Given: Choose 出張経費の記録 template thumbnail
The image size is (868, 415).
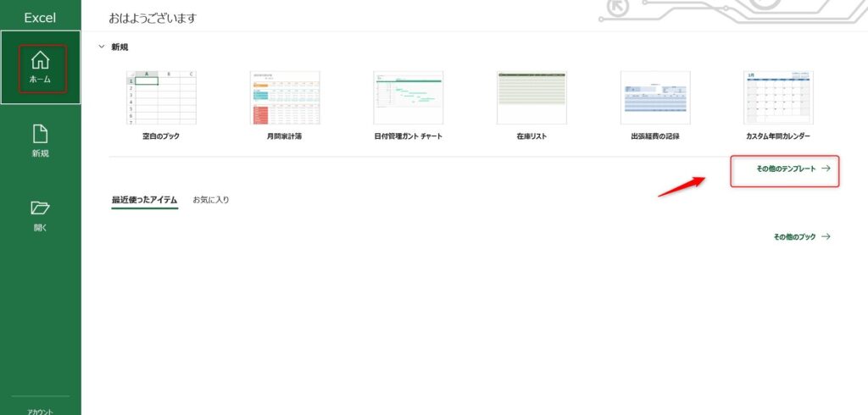Looking at the screenshot, I should (x=655, y=97).
